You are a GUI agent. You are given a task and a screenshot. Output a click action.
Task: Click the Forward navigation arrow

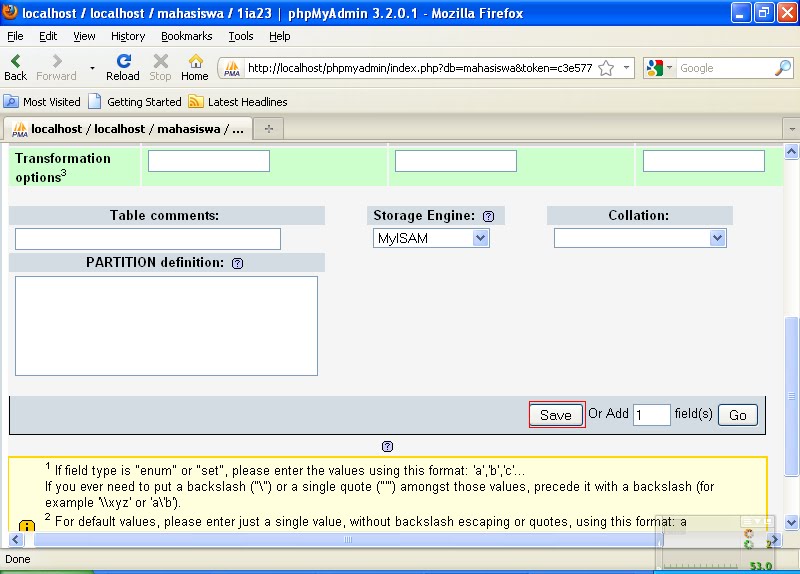[x=57, y=62]
